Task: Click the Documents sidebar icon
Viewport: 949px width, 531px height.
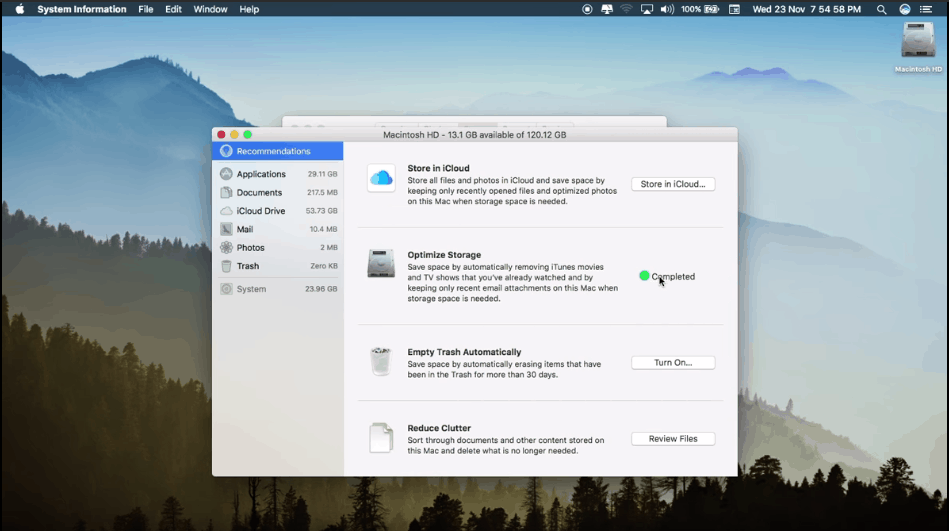Action: click(226, 193)
